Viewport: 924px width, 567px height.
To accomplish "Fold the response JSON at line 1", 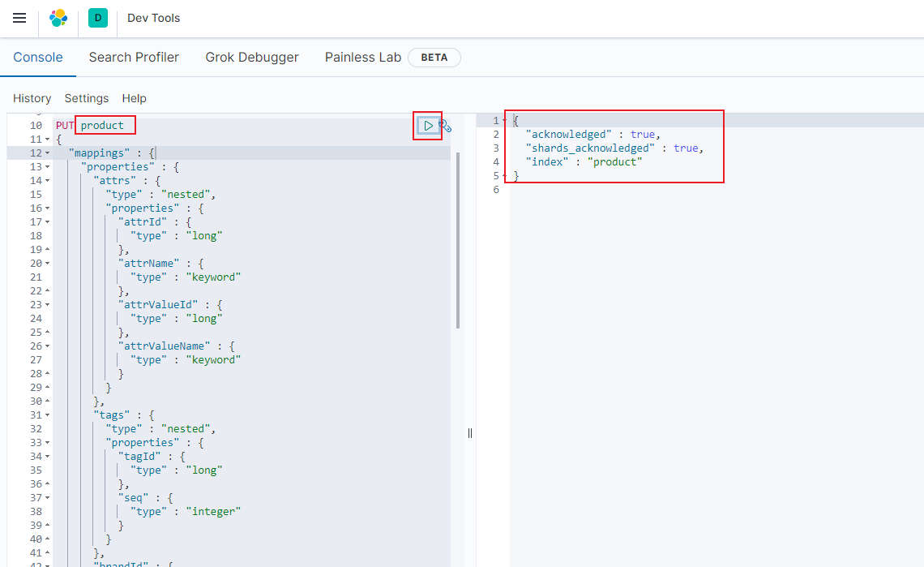I will click(505, 121).
